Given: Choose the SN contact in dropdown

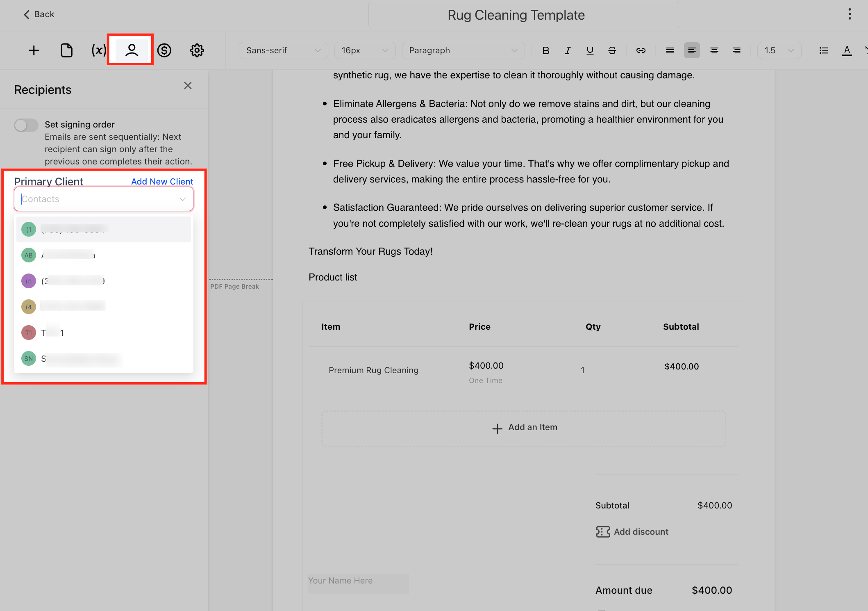Looking at the screenshot, I should (103, 359).
